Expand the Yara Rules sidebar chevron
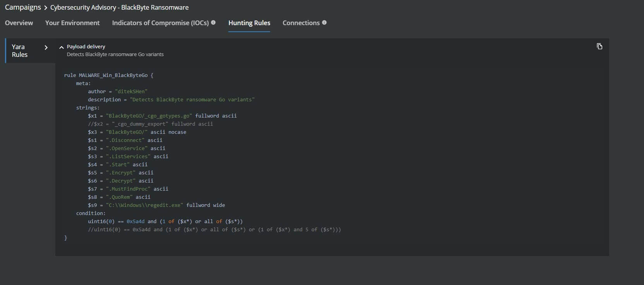Image resolution: width=644 pixels, height=285 pixels. point(46,47)
